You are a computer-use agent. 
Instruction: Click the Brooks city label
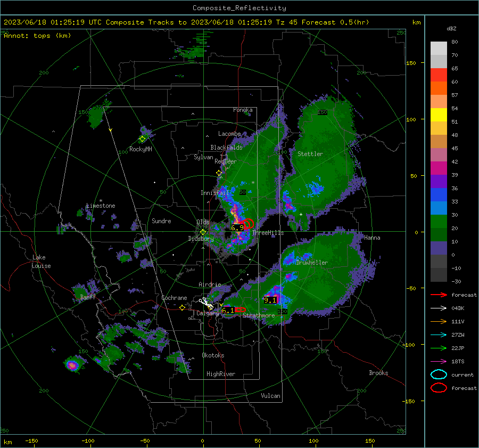pos(378,373)
